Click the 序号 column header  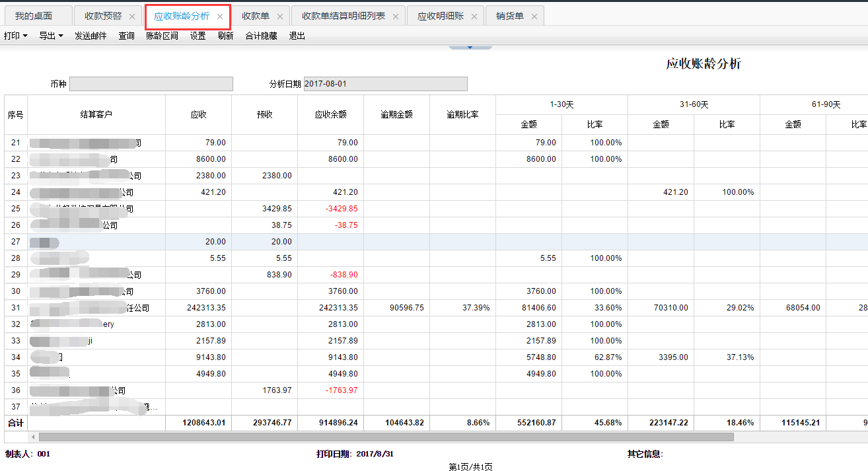[16, 115]
